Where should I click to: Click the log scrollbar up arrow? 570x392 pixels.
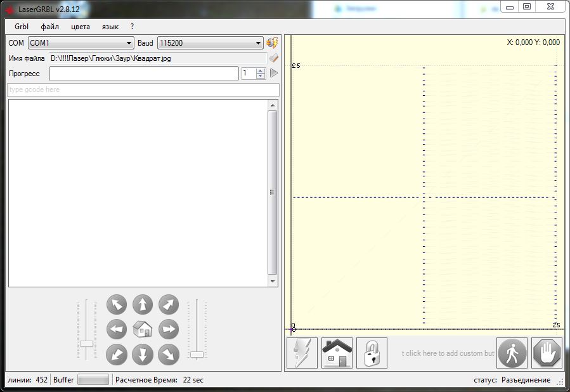click(273, 105)
